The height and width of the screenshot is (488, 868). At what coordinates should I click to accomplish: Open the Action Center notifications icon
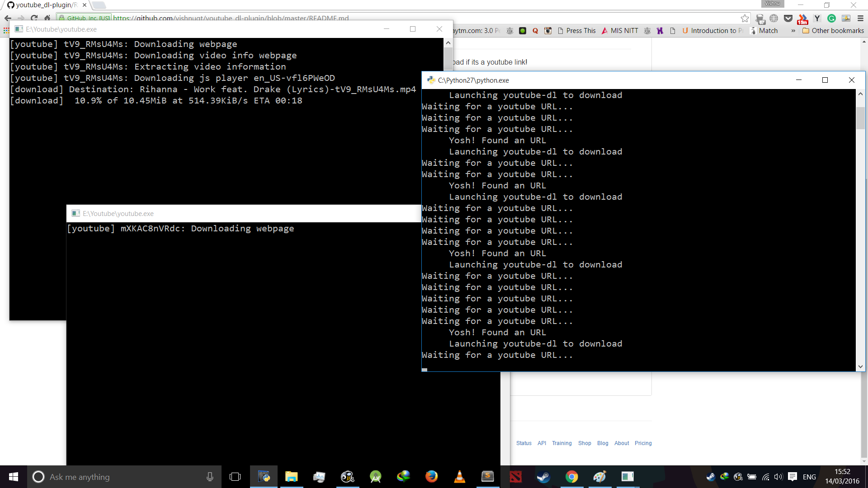pos(793,477)
